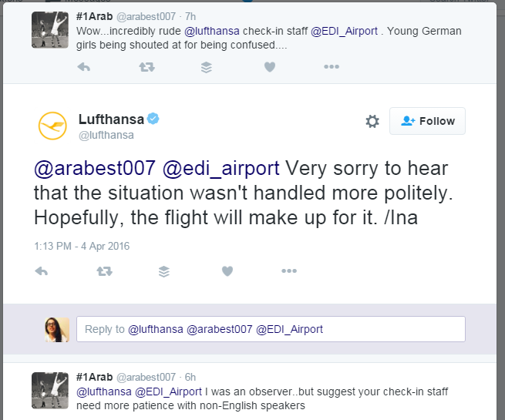Click #1Arab avatar on the bottom tweet
505x420 pixels.
pyautogui.click(x=50, y=391)
